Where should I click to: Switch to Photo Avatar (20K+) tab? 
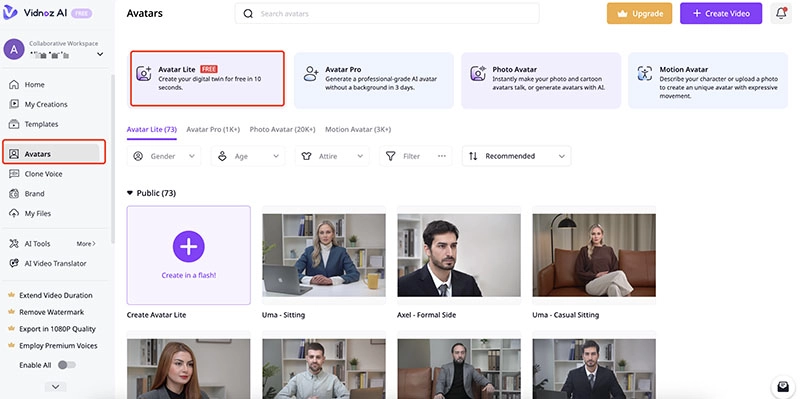coord(282,130)
